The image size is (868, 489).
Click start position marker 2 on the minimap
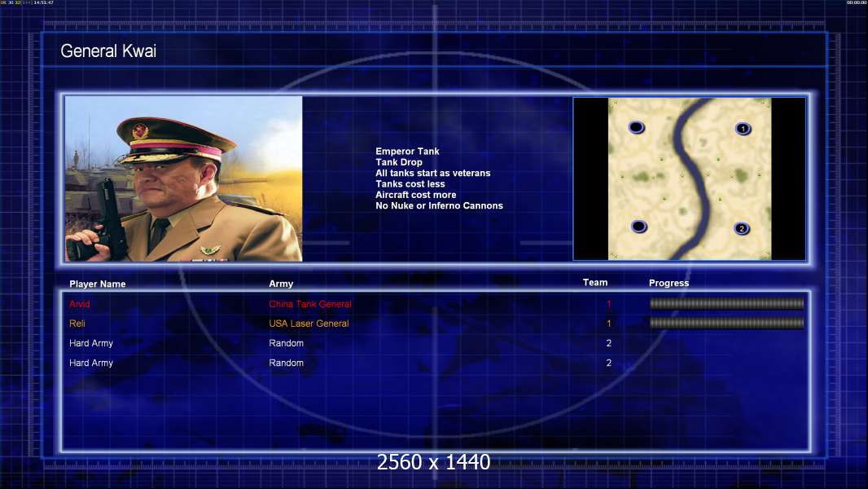point(742,228)
